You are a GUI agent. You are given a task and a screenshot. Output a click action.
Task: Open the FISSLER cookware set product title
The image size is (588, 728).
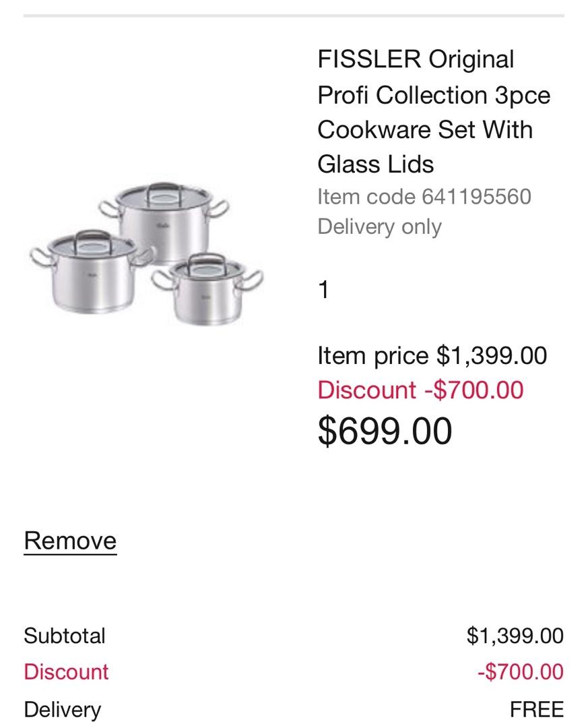point(433,112)
